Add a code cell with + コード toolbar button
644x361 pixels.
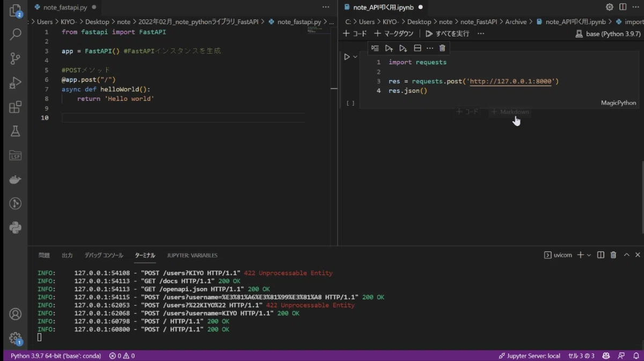click(355, 33)
